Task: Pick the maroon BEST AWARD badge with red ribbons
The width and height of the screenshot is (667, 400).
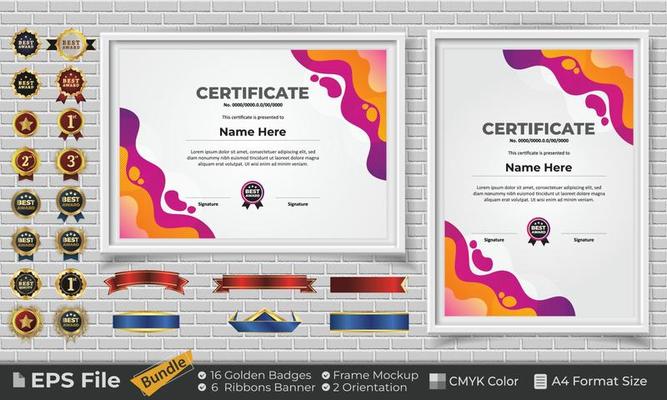Action: (71, 85)
